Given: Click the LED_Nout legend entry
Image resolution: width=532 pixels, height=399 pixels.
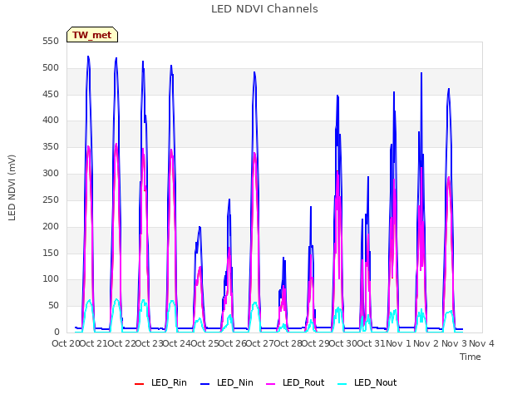Looking at the screenshot, I should [x=367, y=383].
